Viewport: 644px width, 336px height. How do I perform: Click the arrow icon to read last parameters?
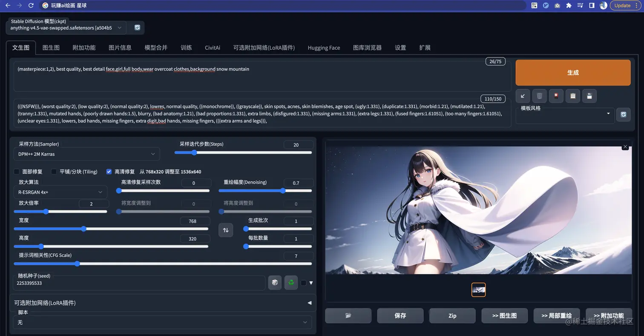point(523,96)
